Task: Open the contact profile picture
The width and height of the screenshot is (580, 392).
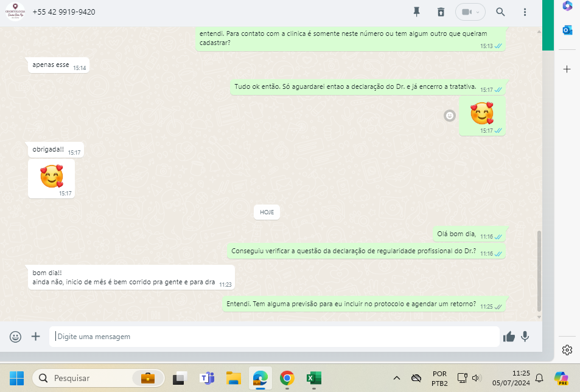Action: 15,12
